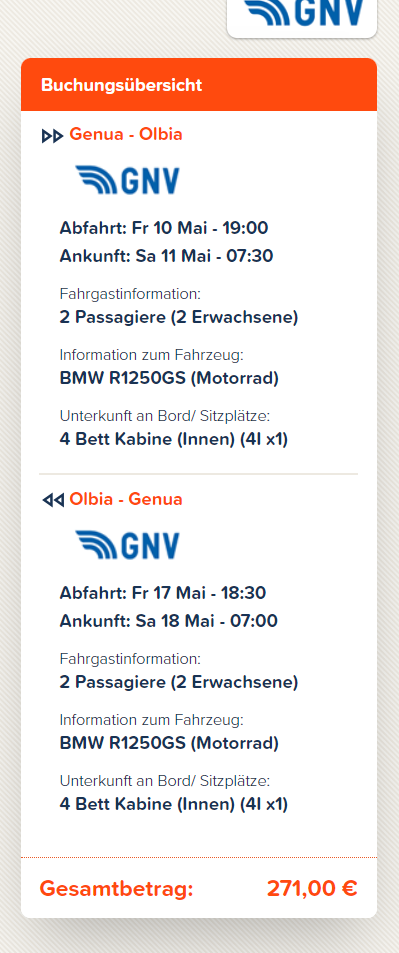The height and width of the screenshot is (953, 399).
Task: Click the GNV logo under Olbia - Genua
Action: (x=128, y=545)
